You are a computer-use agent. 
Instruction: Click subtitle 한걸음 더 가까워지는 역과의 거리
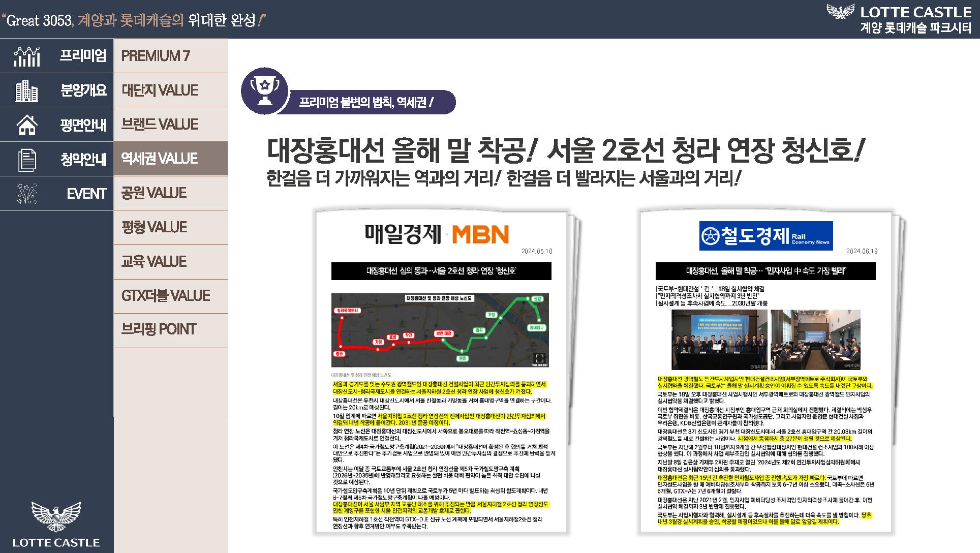point(384,179)
